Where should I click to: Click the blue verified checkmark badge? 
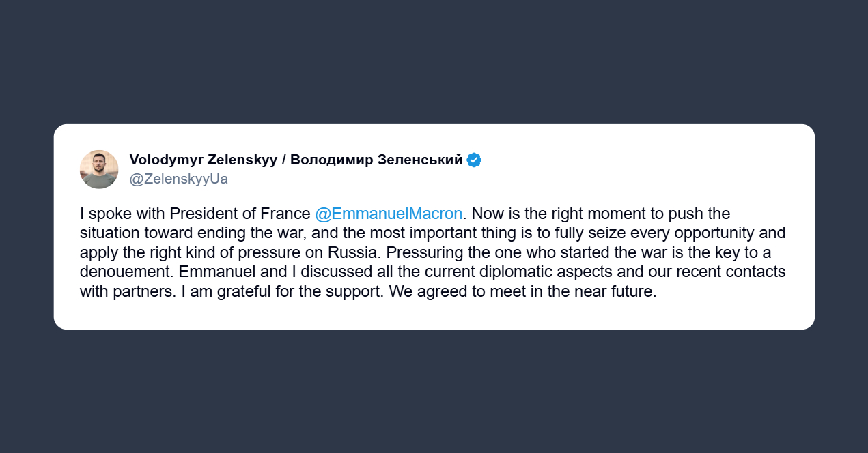[474, 160]
